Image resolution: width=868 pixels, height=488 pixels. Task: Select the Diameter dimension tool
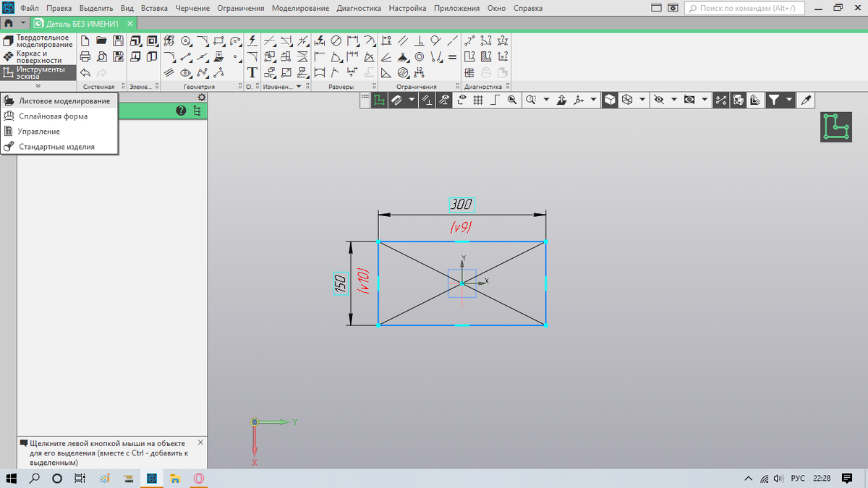point(336,40)
